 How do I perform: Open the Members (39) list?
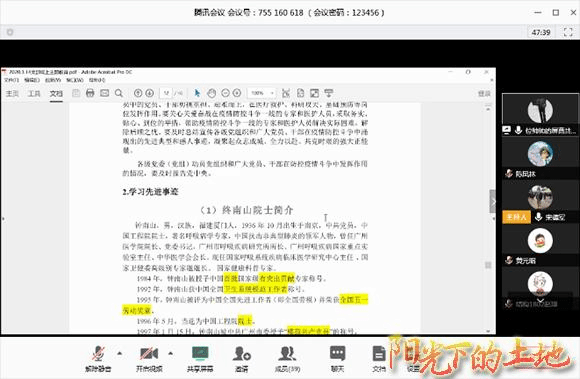coord(287,359)
